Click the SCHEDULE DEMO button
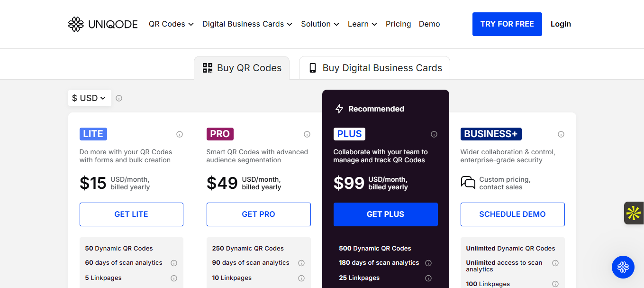 [512, 214]
